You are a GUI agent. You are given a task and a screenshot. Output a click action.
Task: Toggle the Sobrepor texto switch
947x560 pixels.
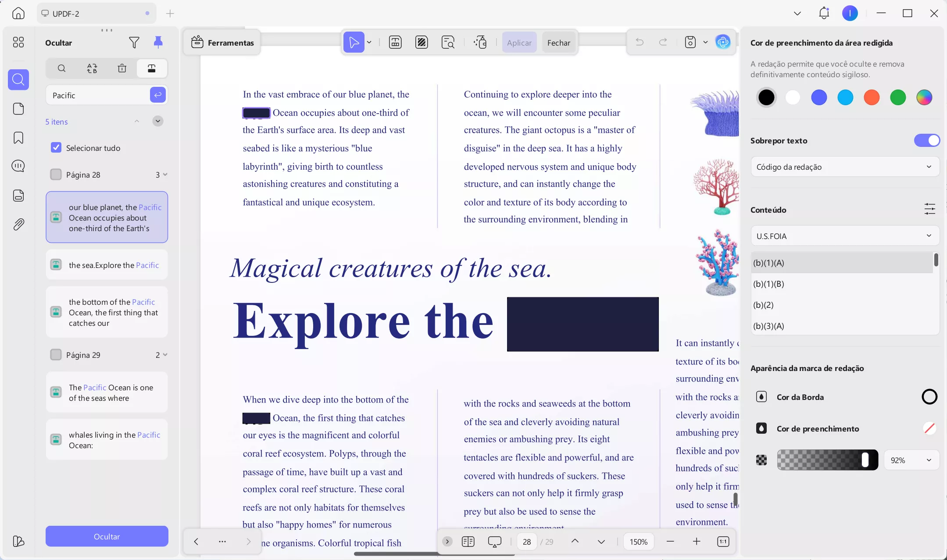point(926,140)
